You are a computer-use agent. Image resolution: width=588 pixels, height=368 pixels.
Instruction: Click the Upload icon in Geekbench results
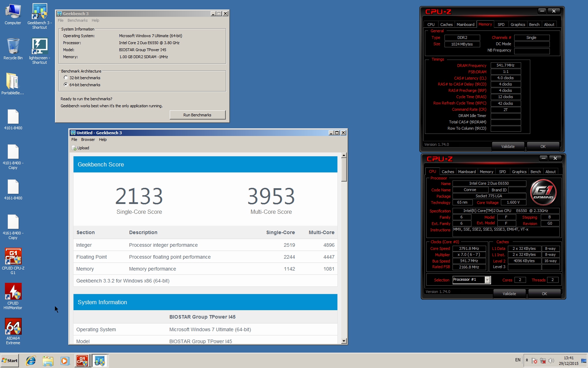[x=74, y=148]
